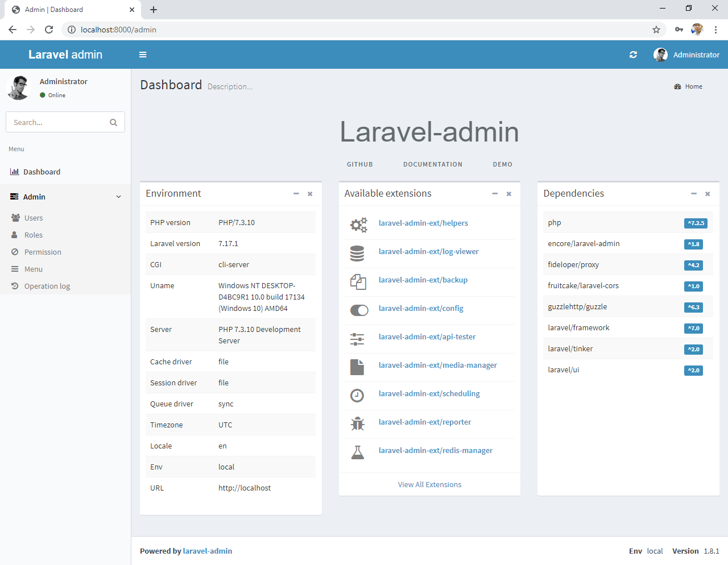This screenshot has height=565, width=728.
Task: Click the refresh icon in the header
Action: (633, 55)
